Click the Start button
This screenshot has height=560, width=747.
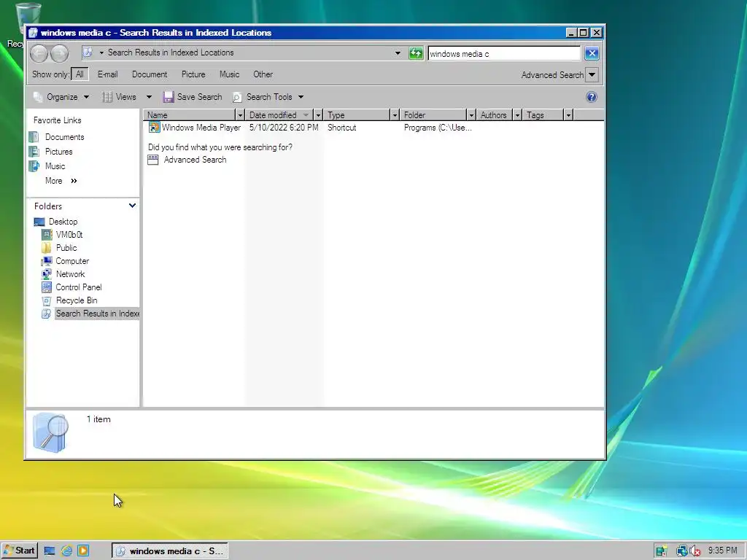(19, 551)
